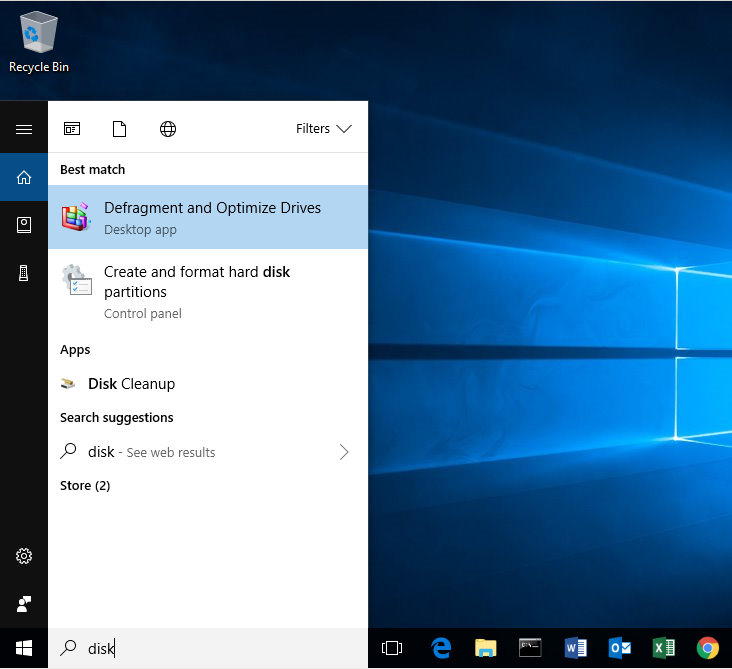
Task: Open the Devices tower icon in sidebar
Action: [x=24, y=273]
